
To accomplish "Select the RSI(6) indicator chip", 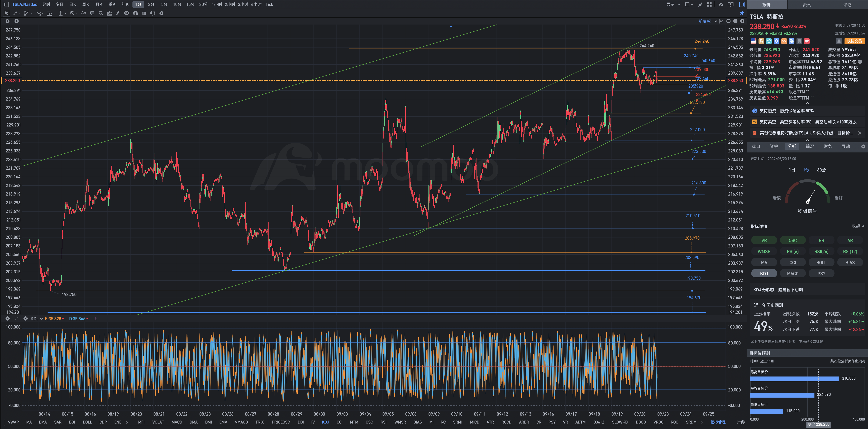I will coord(793,251).
